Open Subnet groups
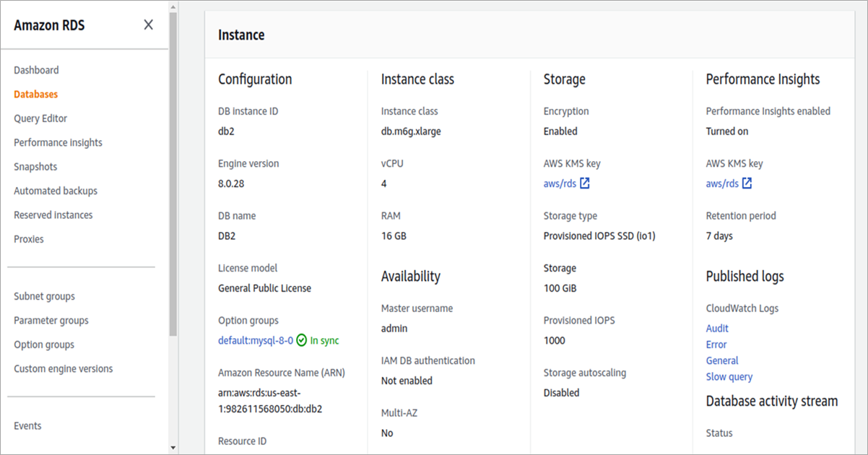The image size is (868, 455). pyautogui.click(x=44, y=296)
